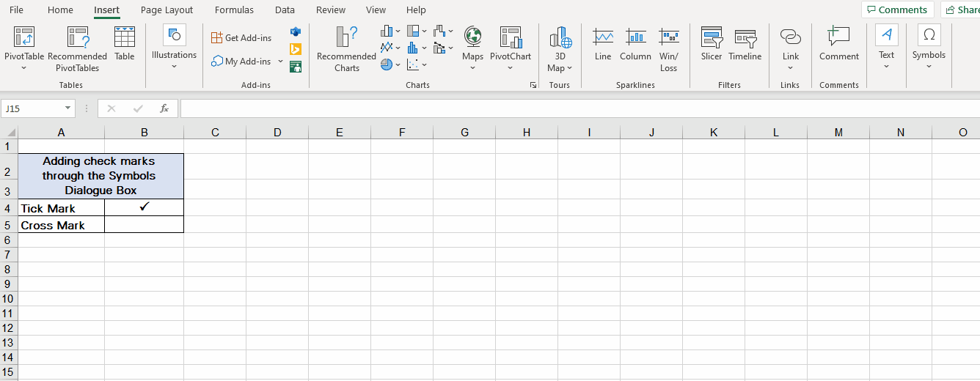Open the Charts dialog launcher
Viewport: 980px width, 381px height.
tap(533, 86)
